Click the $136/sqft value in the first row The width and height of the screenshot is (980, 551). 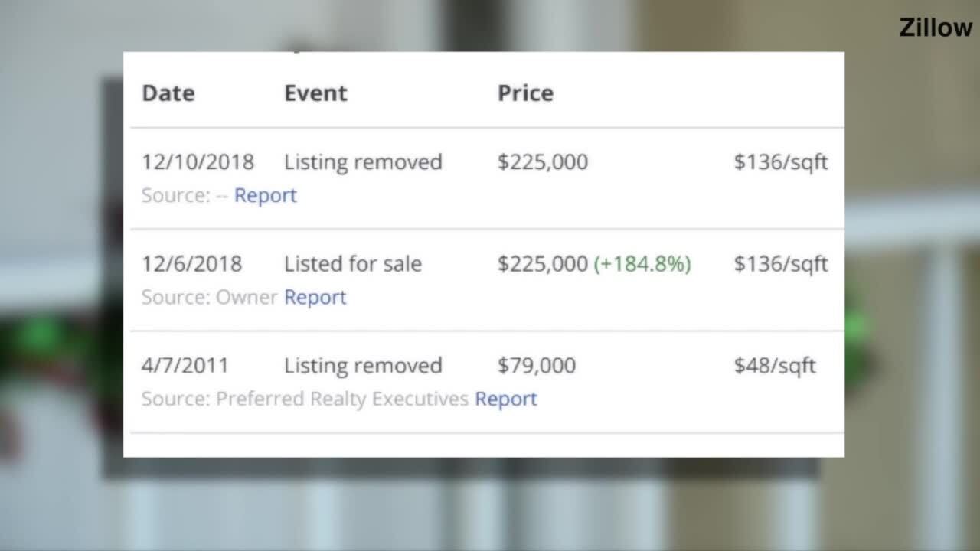[781, 161]
